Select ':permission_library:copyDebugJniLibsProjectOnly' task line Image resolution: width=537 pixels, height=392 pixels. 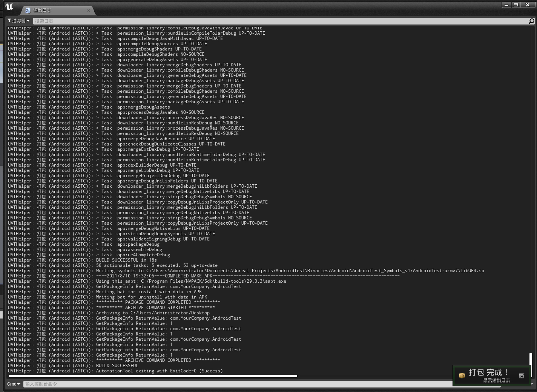click(x=138, y=223)
